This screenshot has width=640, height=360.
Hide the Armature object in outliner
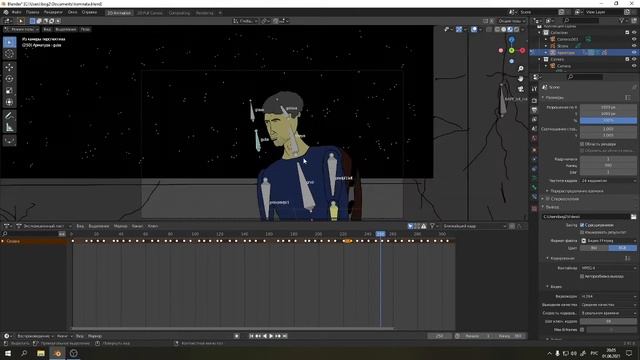tap(634, 53)
